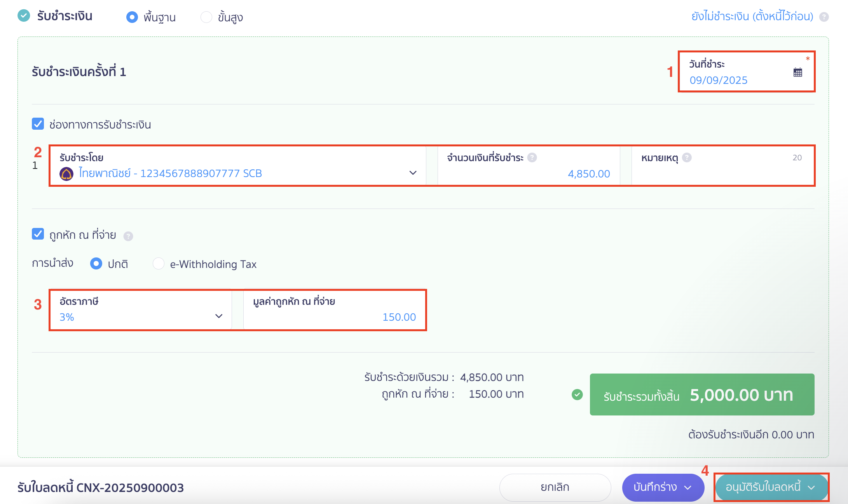Open the อัตราภาษี 3% dropdown

point(141,310)
